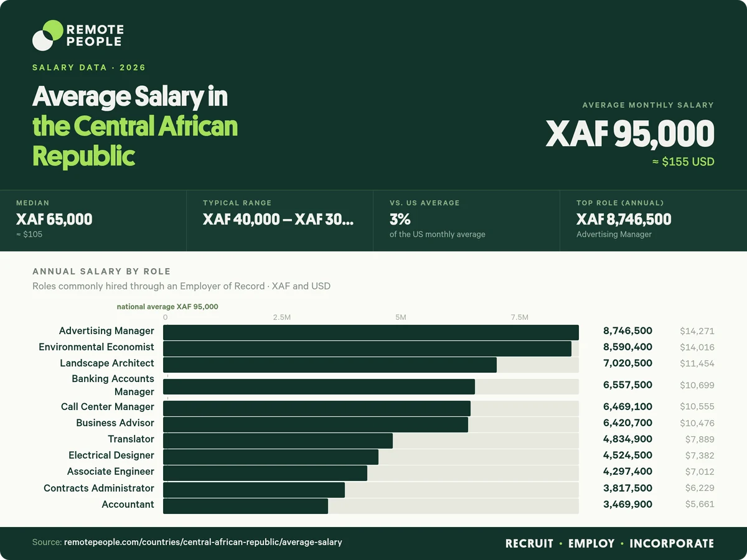Click the 'Translator' role label
The image size is (747, 560).
(131, 439)
